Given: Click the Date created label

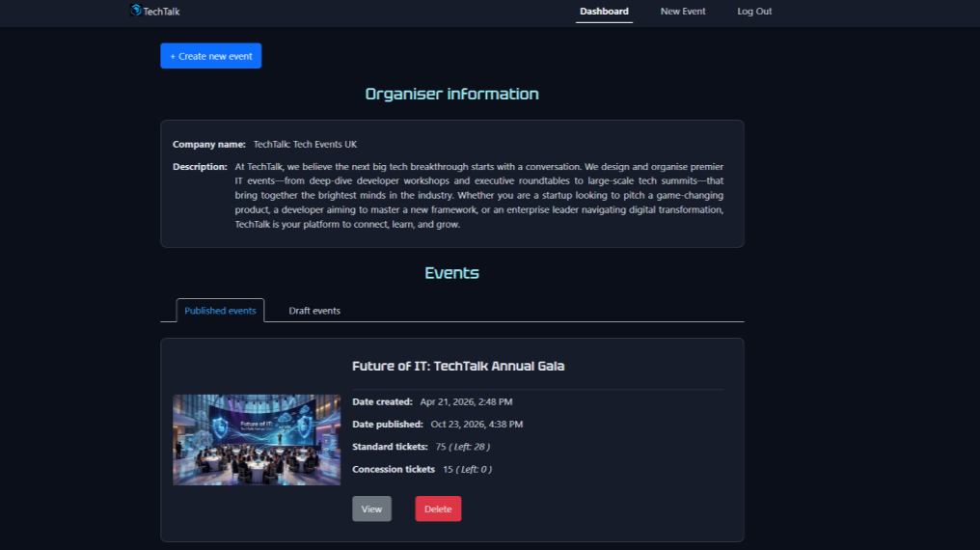Looking at the screenshot, I should (x=382, y=401).
